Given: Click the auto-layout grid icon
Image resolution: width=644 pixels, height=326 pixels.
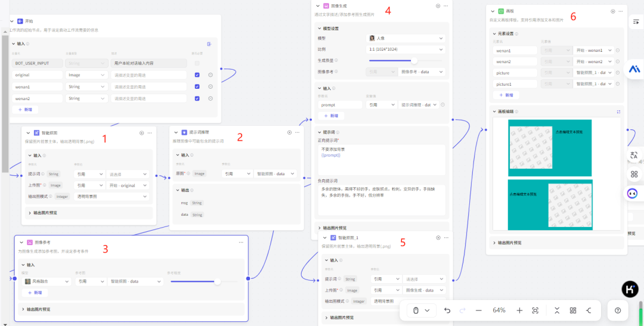Looking at the screenshot, I should (x=573, y=311).
